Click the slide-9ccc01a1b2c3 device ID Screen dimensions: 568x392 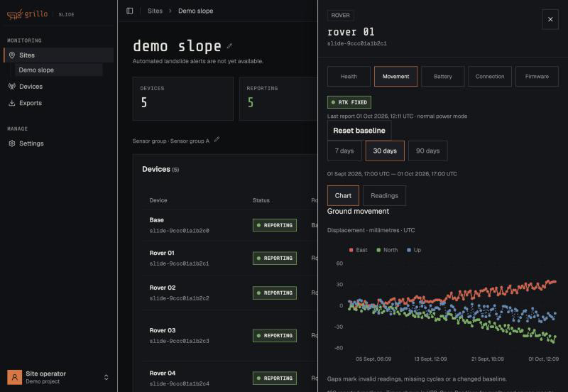(179, 341)
